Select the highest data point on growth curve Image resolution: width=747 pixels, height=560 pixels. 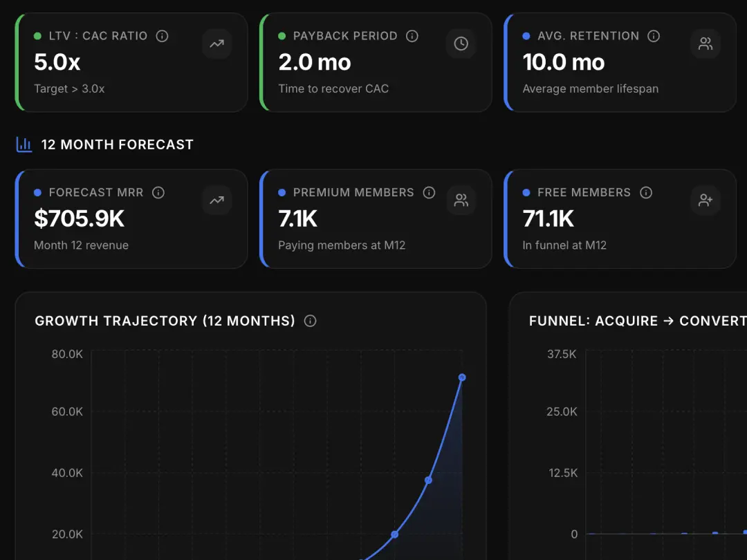coord(462,377)
